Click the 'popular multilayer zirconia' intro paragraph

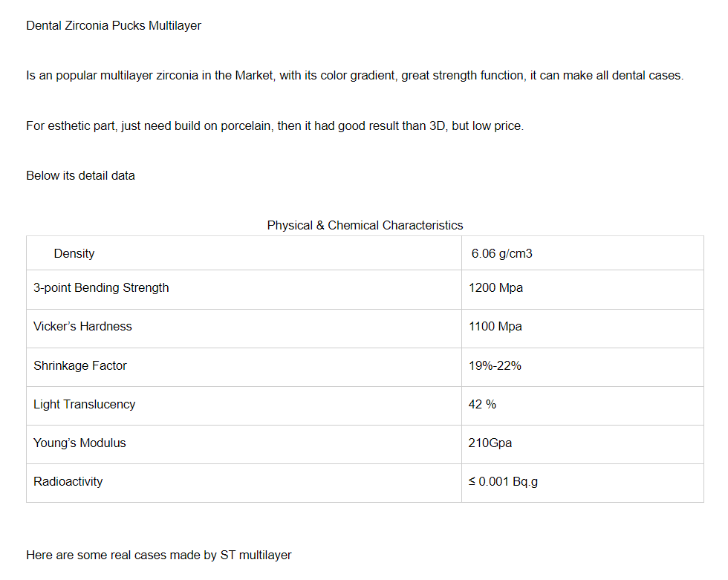(x=354, y=76)
